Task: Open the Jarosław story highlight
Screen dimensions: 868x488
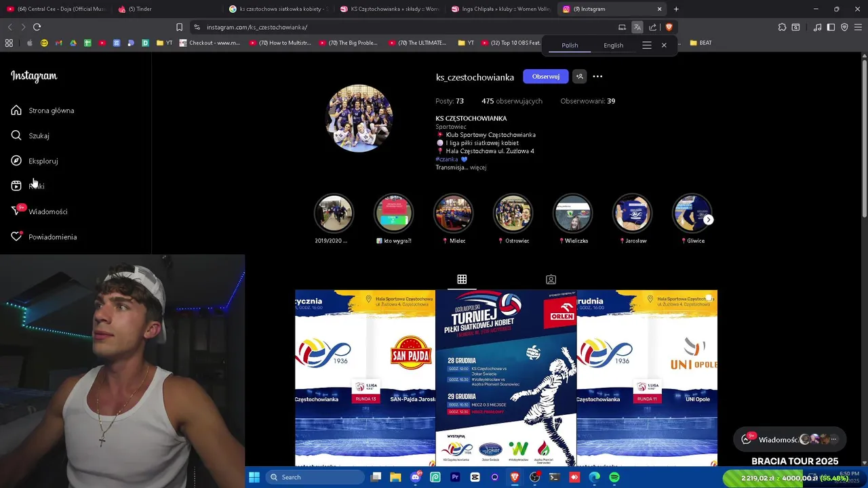Action: (x=632, y=213)
